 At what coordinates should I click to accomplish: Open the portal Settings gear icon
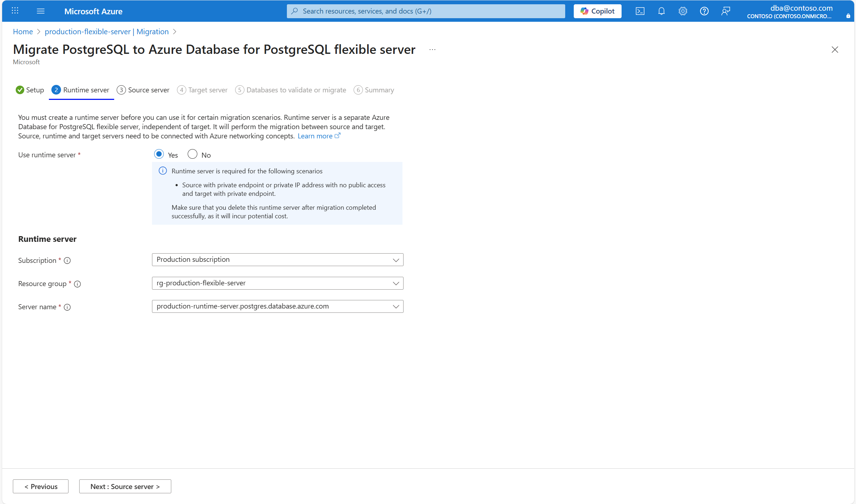click(x=683, y=11)
